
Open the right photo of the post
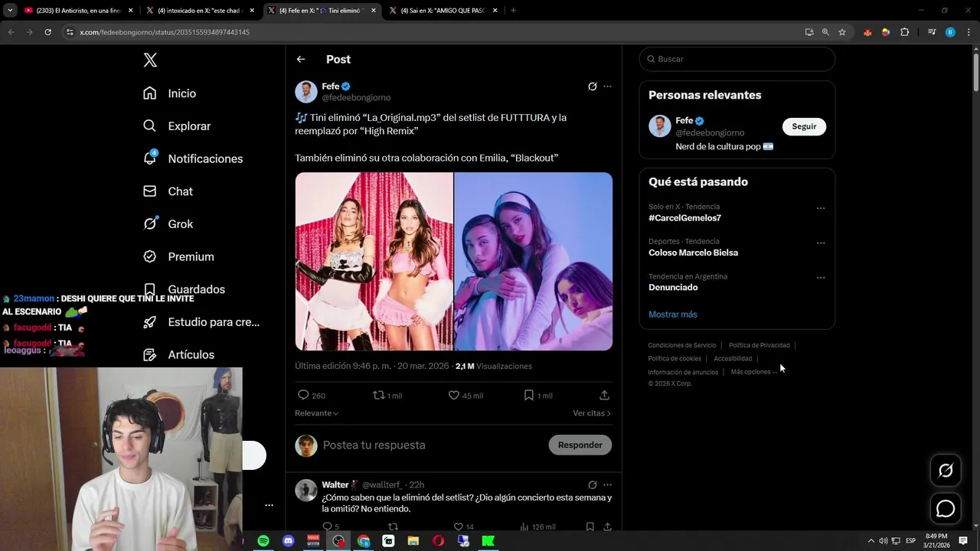534,262
